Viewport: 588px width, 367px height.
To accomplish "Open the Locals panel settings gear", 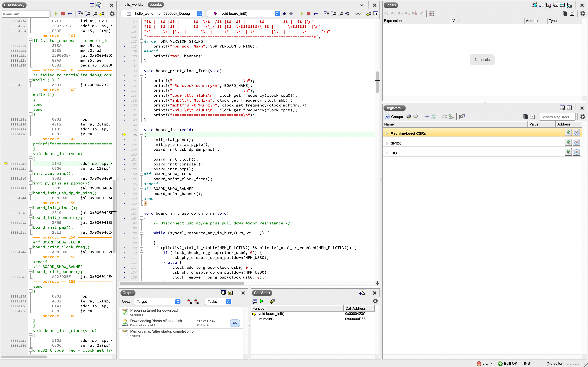I will (583, 13).
